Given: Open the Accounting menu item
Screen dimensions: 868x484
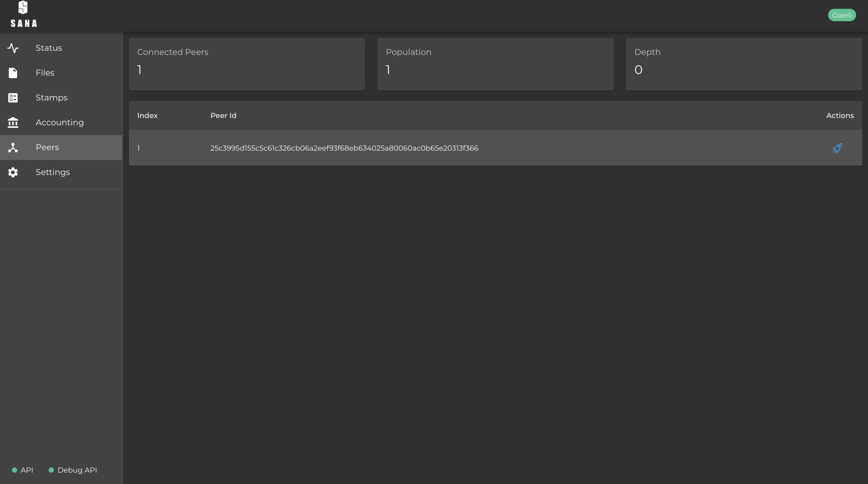Looking at the screenshot, I should point(60,123).
